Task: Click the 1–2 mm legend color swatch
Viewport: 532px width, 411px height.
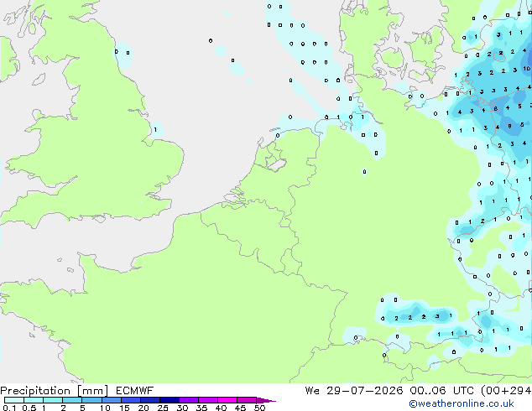Action: 53,400
